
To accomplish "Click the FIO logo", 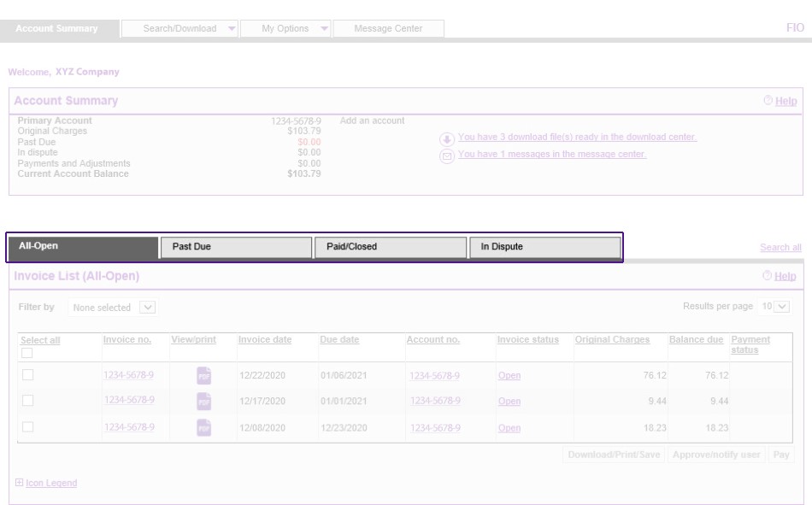I will pyautogui.click(x=797, y=28).
